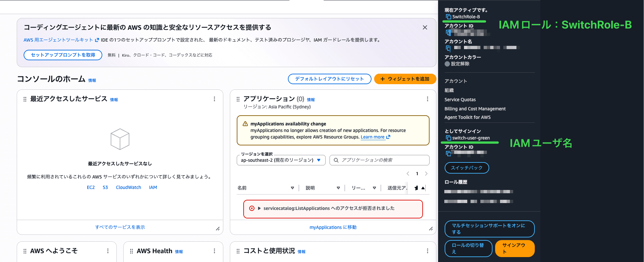The image size is (644, 262).
Task: Copy the switch-user-green user name
Action: (x=448, y=138)
